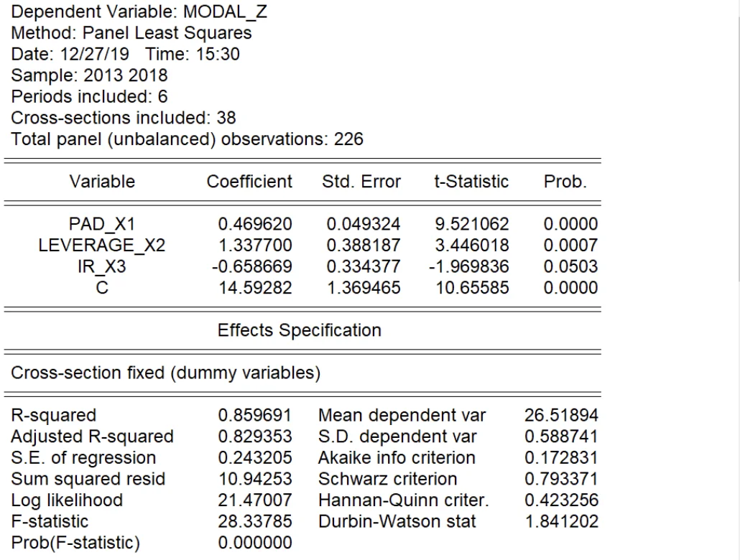Screen dimensions: 740x560
Task: Click the R-squared value 0.859691
Action: point(255,415)
